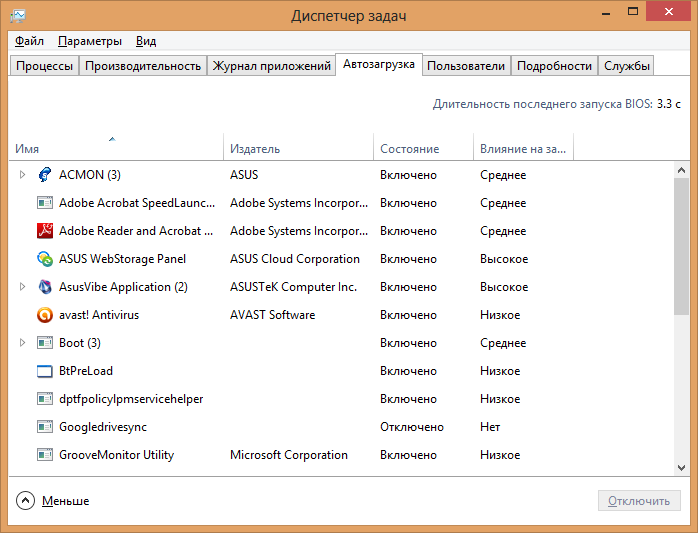Click the Отключено status of Googledrivesync
698x533 pixels.
(x=412, y=427)
